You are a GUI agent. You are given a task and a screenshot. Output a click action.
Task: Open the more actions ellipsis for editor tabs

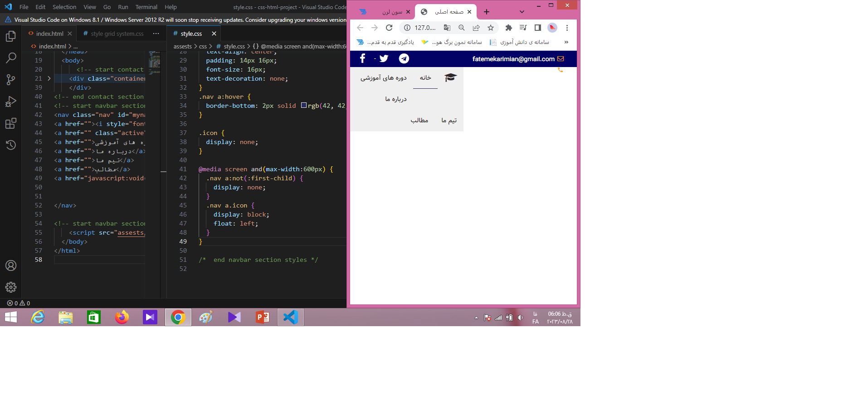point(156,34)
